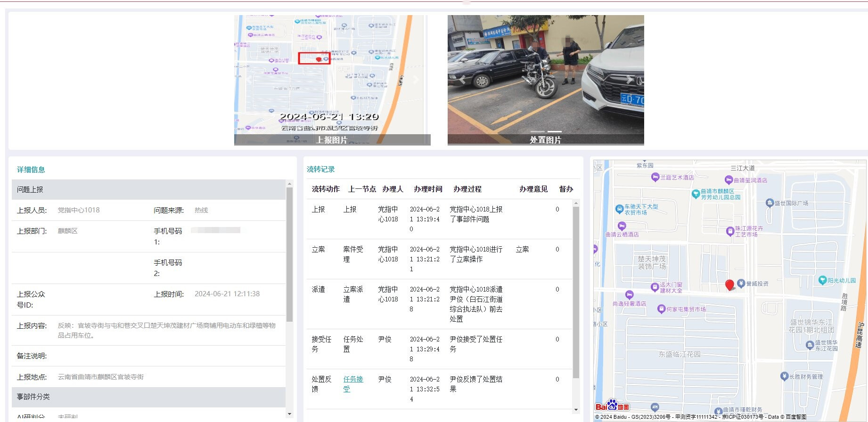The height and width of the screenshot is (422, 868).
Task: Open the 上报图片 thumbnail
Action: [332, 80]
